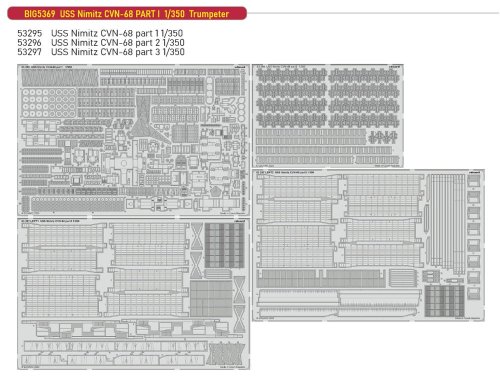The image size is (500, 386).
Task: Open the bottom-left safety net fret image
Action: click(133, 294)
